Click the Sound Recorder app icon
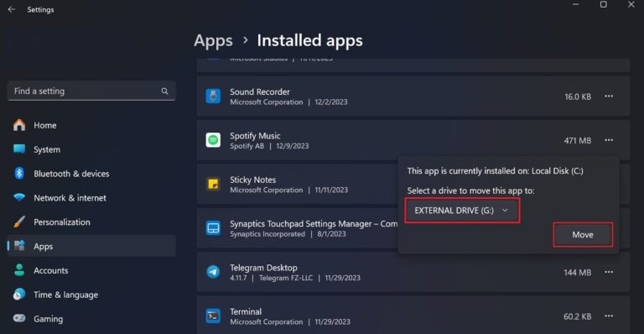The image size is (644, 334). [213, 97]
